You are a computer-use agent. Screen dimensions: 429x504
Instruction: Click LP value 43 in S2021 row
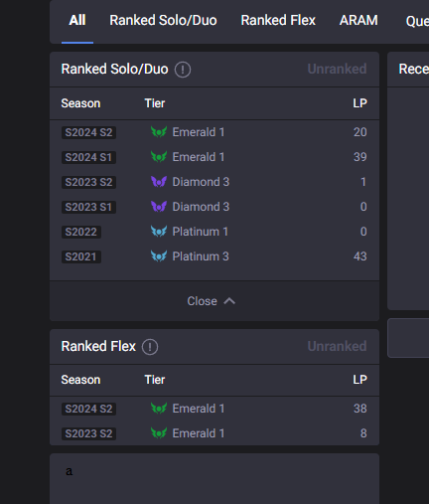[359, 256]
